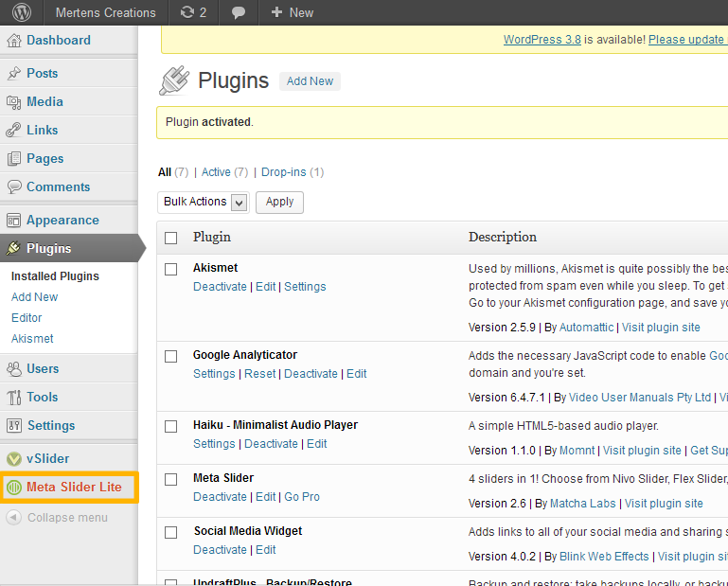Open Matcha Labs author link

coord(582,504)
